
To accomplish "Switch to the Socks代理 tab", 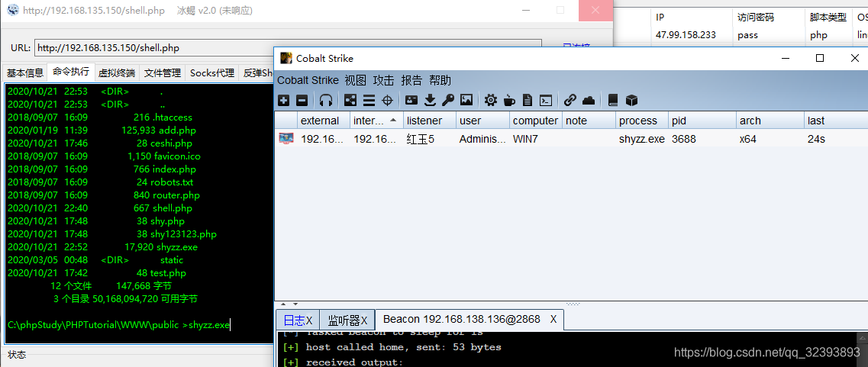I will 212,72.
